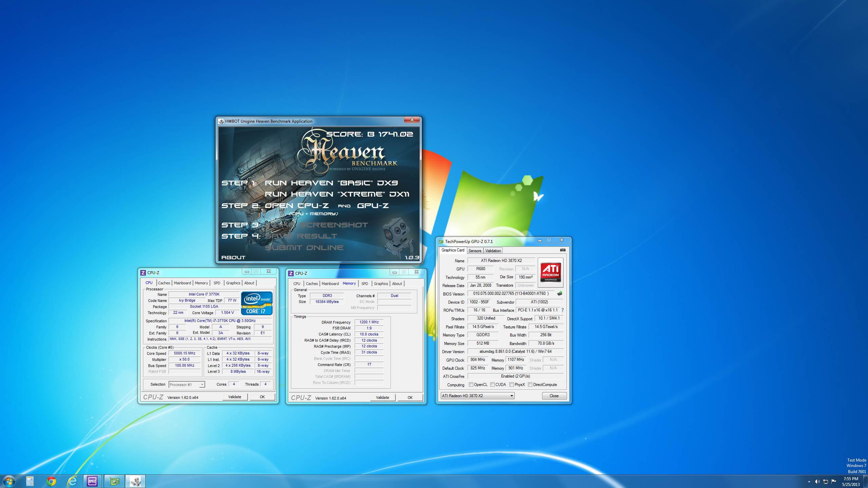
Task: Click OK in the Memory CPU-Z window
Action: point(410,398)
